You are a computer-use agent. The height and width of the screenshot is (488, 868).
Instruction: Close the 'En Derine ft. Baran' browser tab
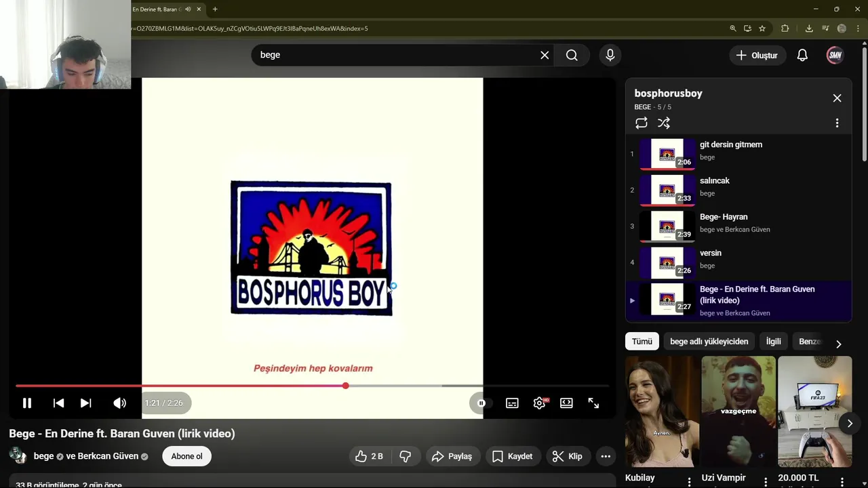coord(199,9)
